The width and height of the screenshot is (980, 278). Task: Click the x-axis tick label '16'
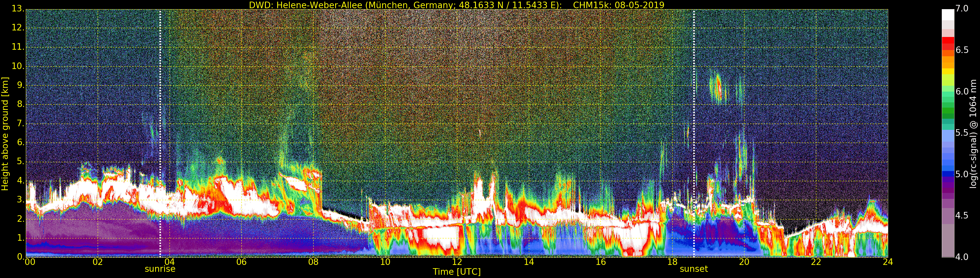click(x=601, y=262)
